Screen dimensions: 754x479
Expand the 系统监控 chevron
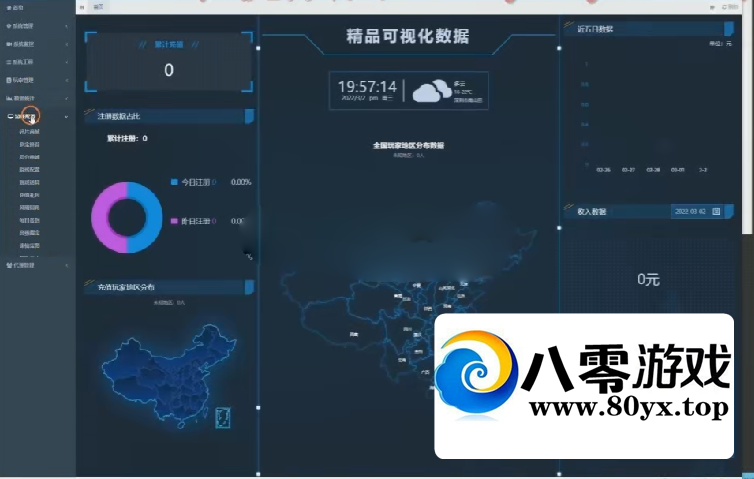tap(66, 44)
